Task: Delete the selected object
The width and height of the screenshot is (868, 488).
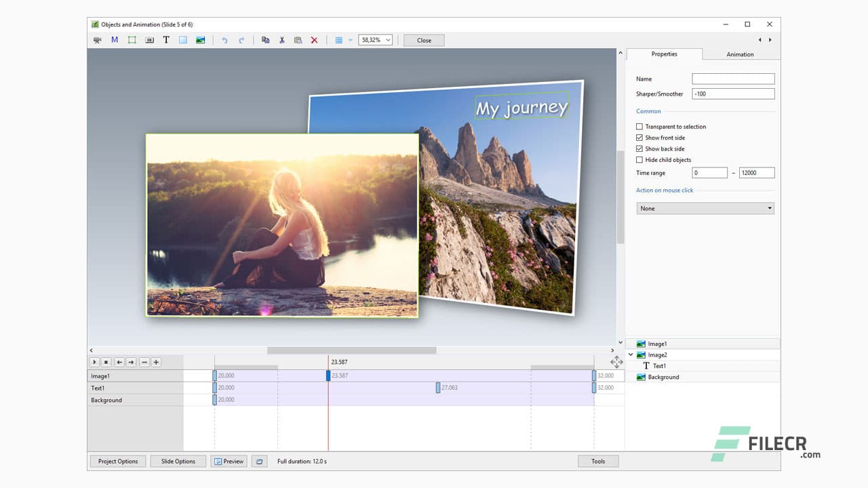Action: point(314,40)
